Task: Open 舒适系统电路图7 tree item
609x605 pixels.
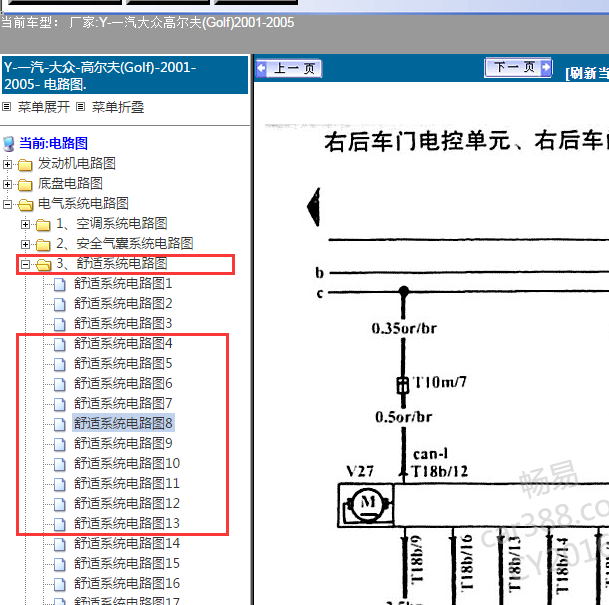Action: 123,404
